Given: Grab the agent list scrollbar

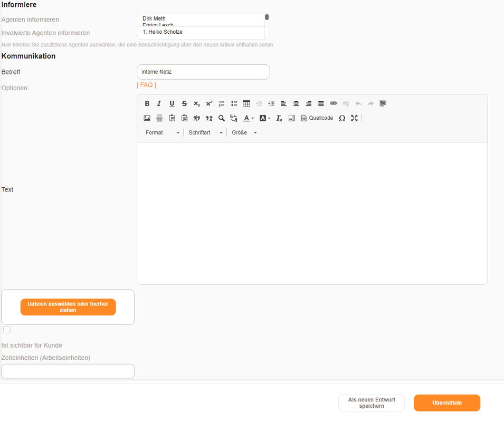Looking at the screenshot, I should (267, 17).
